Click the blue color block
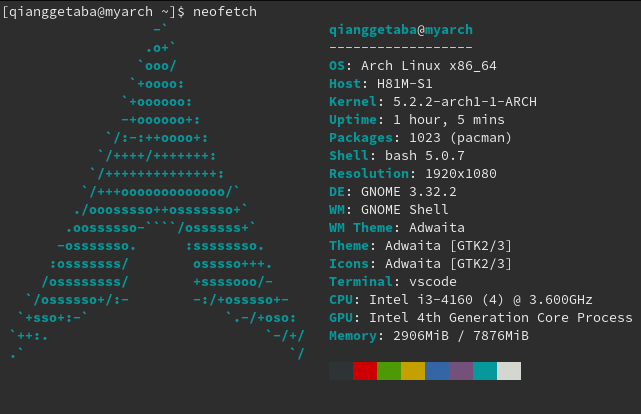The height and width of the screenshot is (414, 641). (x=437, y=371)
